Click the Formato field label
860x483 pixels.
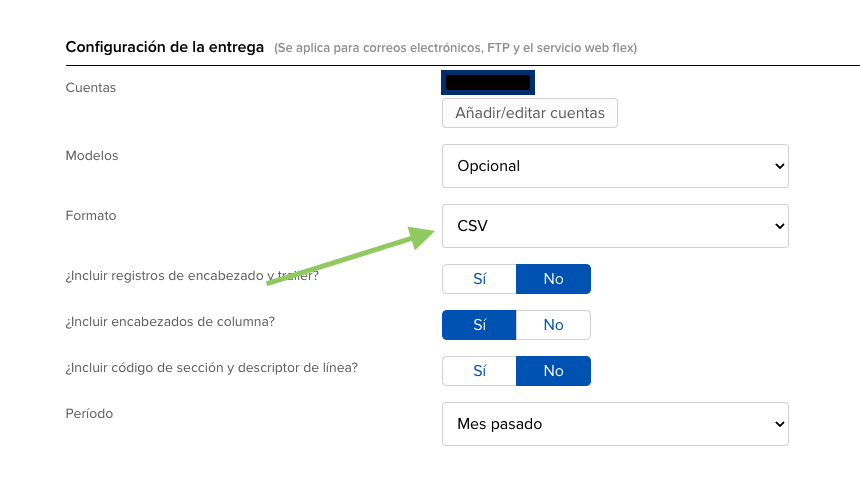click(91, 215)
